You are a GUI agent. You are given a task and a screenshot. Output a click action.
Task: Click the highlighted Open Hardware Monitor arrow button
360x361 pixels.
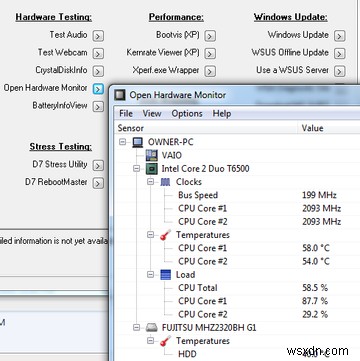click(98, 89)
